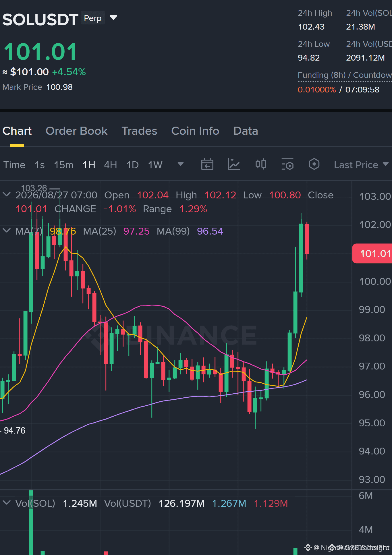Click the 24h Low value 94.82
The image size is (392, 555).
pyautogui.click(x=309, y=58)
